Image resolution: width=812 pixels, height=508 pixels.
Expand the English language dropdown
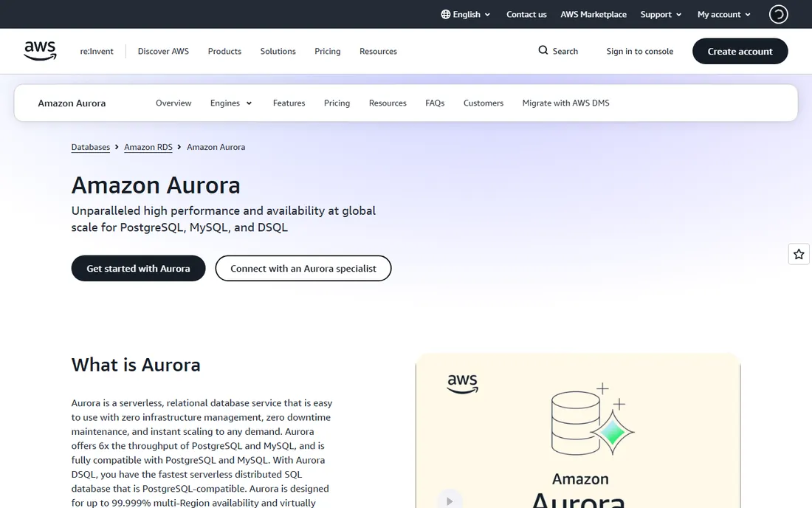click(x=466, y=15)
